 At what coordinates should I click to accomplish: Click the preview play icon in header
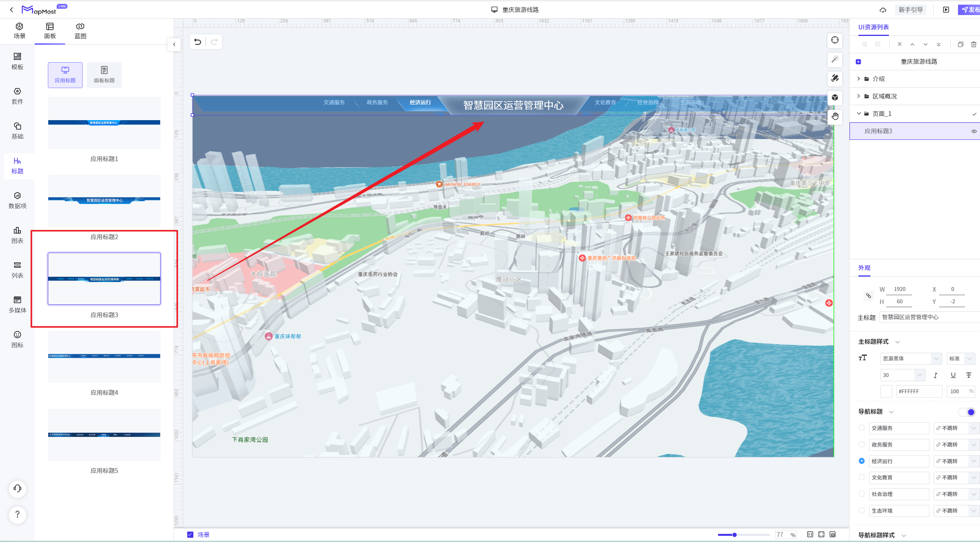[x=946, y=10]
